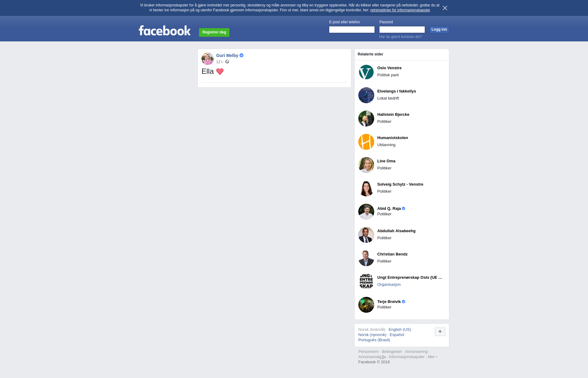Close the cookie notice banner
Image resolution: width=588 pixels, height=378 pixels.
point(445,8)
